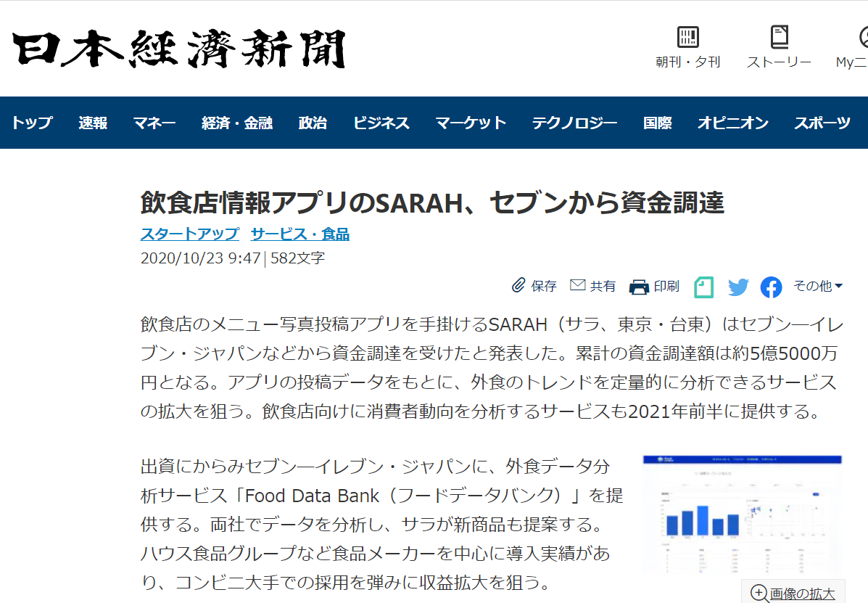This screenshot has width=868, height=603.
Task: Click the 朝刊・夕刊 label text
Action: tap(688, 62)
